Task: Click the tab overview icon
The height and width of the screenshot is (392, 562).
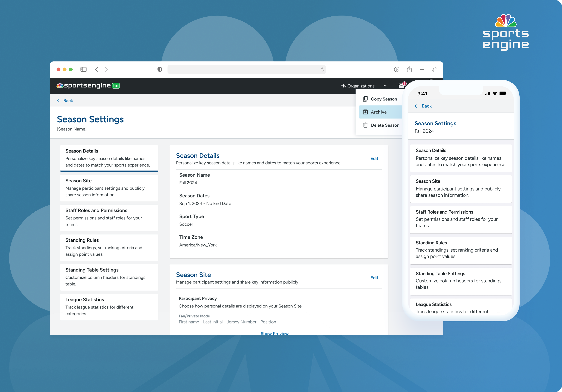Action: tap(434, 69)
